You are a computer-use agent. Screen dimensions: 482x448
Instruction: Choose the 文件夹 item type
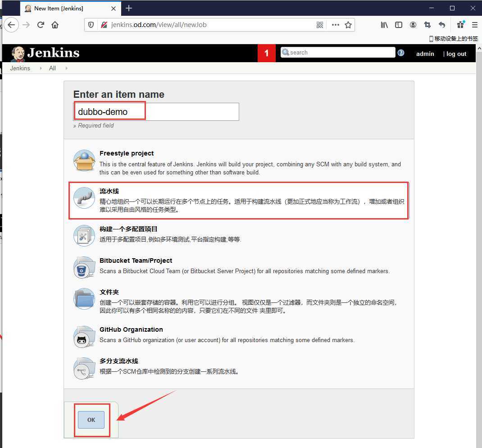(x=239, y=302)
